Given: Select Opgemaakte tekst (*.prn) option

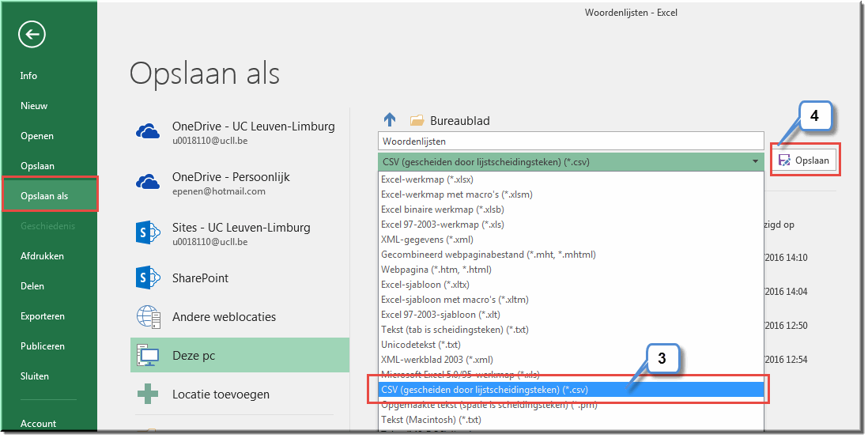Looking at the screenshot, I should click(571, 405).
